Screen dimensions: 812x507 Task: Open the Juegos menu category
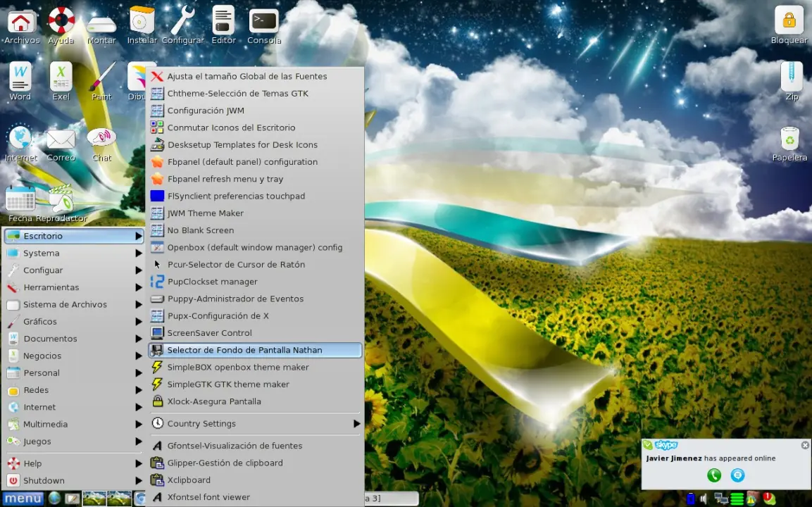pos(73,441)
